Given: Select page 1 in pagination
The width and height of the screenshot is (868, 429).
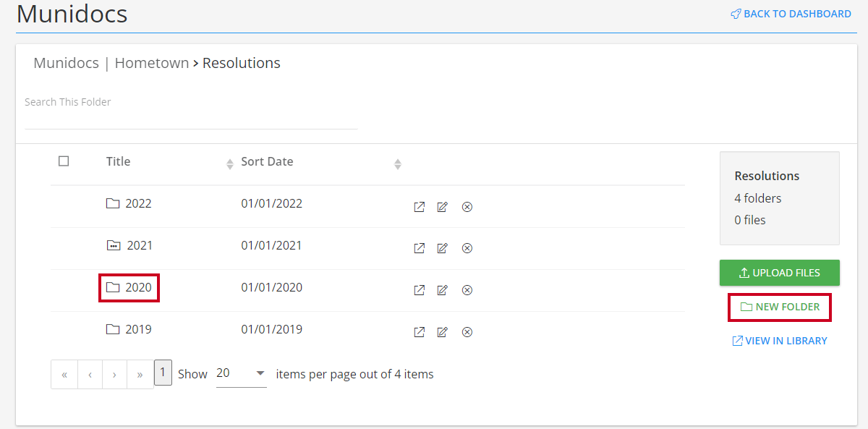Looking at the screenshot, I should tap(163, 373).
